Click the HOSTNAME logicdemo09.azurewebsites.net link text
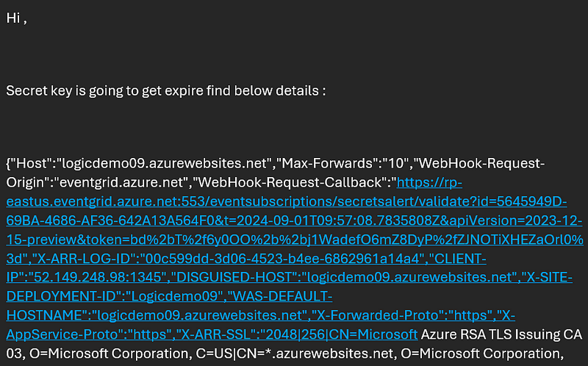This screenshot has height=366, width=588. click(154, 315)
